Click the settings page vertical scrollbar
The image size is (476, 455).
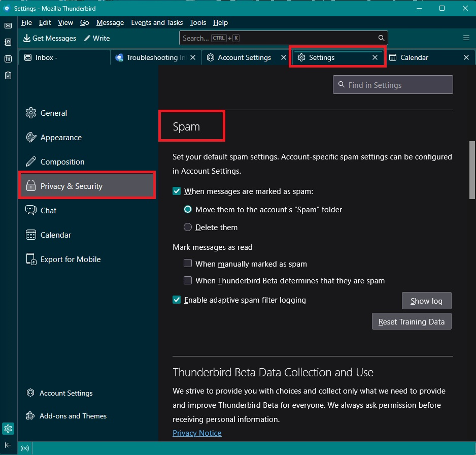[472, 170]
